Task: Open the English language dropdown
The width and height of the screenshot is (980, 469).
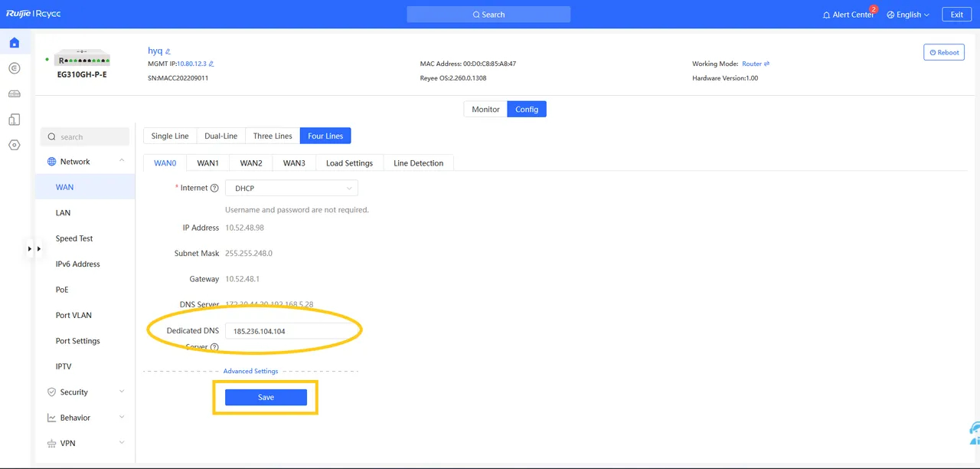Action: coord(908,15)
